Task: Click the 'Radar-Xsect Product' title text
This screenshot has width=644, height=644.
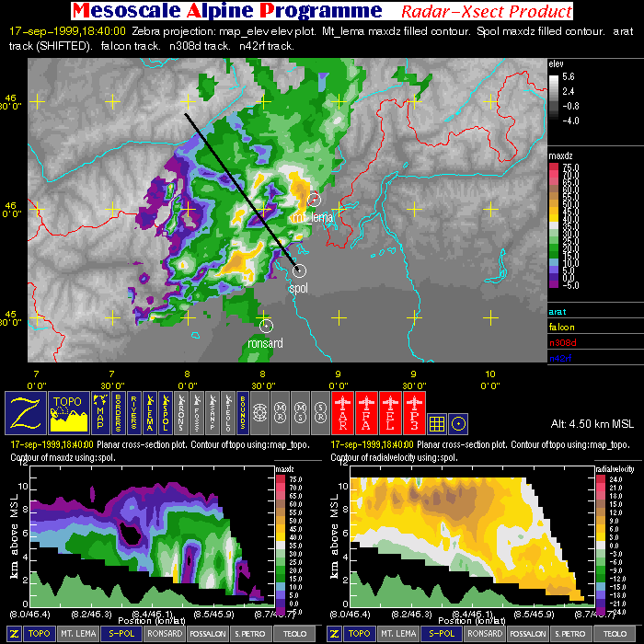Action: click(x=487, y=11)
